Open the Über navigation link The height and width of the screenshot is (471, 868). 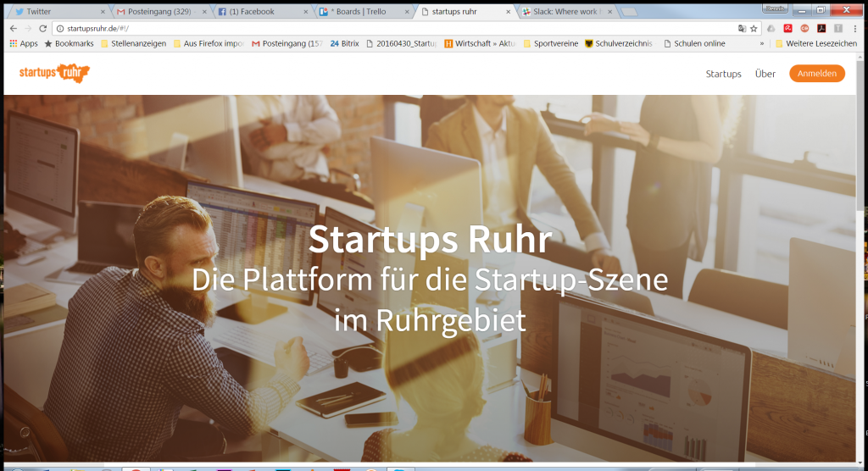(x=765, y=74)
